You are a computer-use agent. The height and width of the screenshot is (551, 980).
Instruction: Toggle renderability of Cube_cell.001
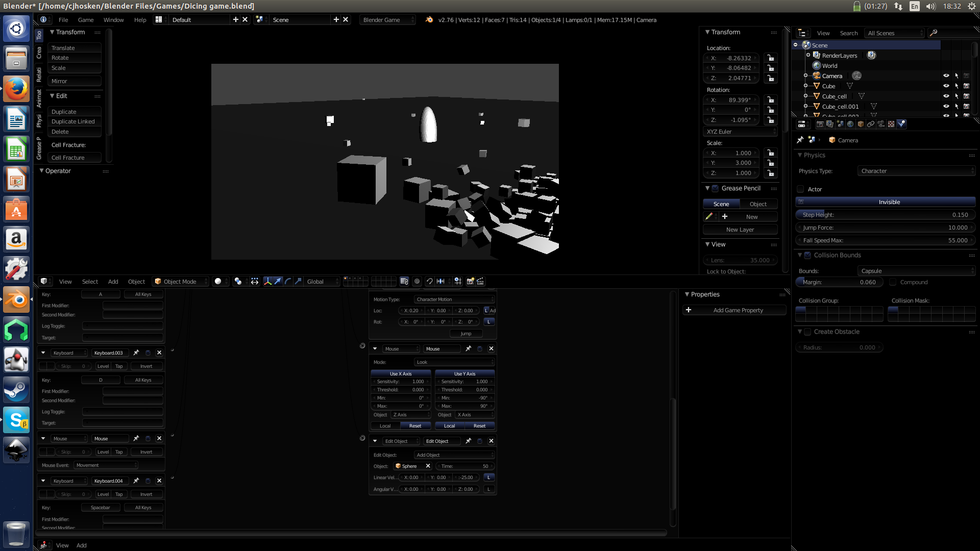click(966, 106)
